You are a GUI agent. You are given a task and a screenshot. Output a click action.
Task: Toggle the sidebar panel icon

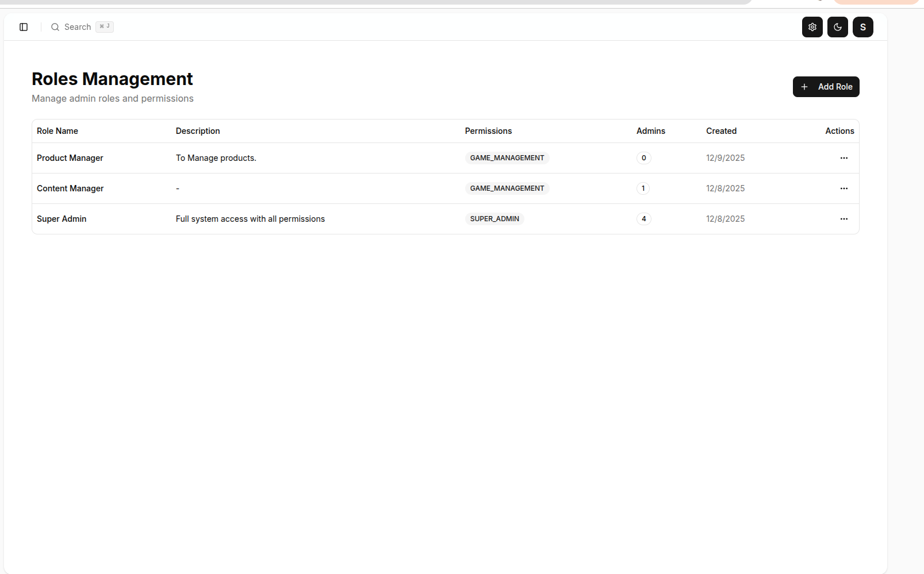(24, 27)
